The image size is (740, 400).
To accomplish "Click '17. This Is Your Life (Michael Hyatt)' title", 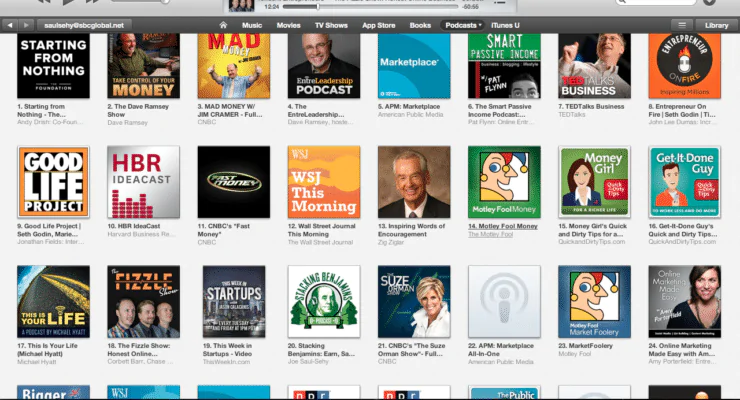I will click(47, 350).
